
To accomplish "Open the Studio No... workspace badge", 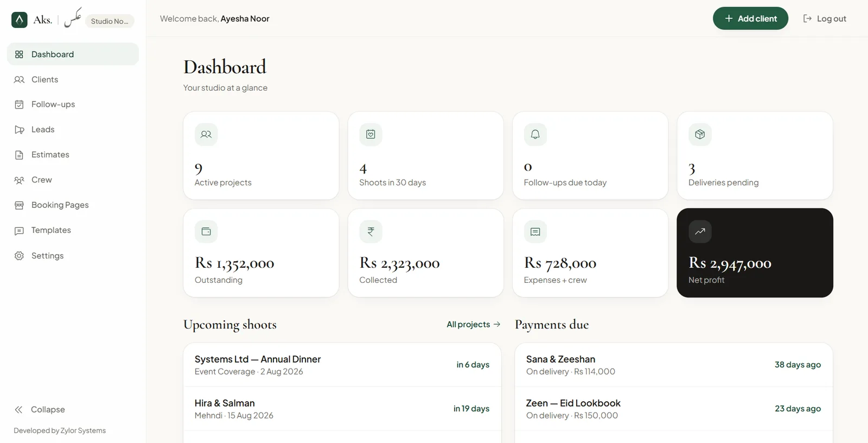I will click(x=110, y=21).
